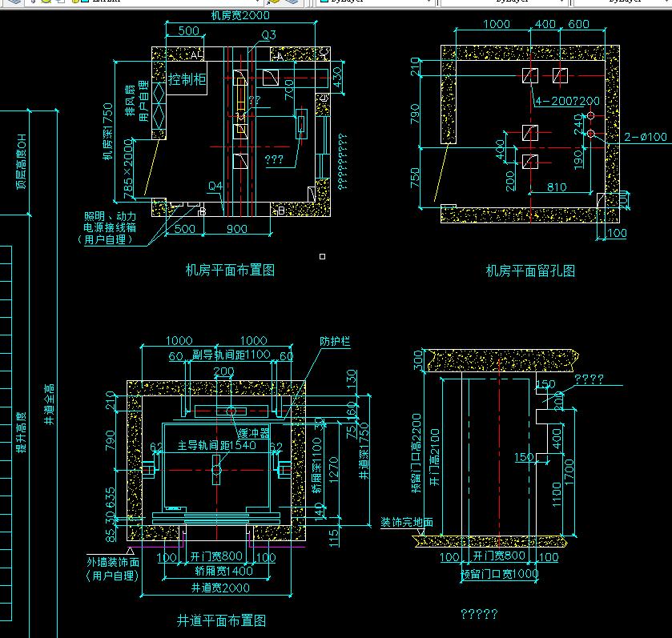Click the 缓冲器 label

pos(254,433)
